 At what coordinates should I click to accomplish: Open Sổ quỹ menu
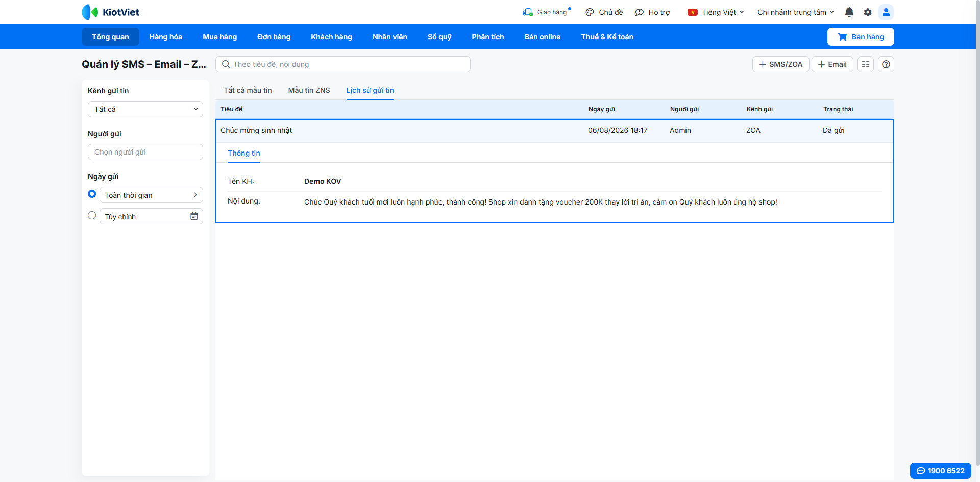pos(439,37)
